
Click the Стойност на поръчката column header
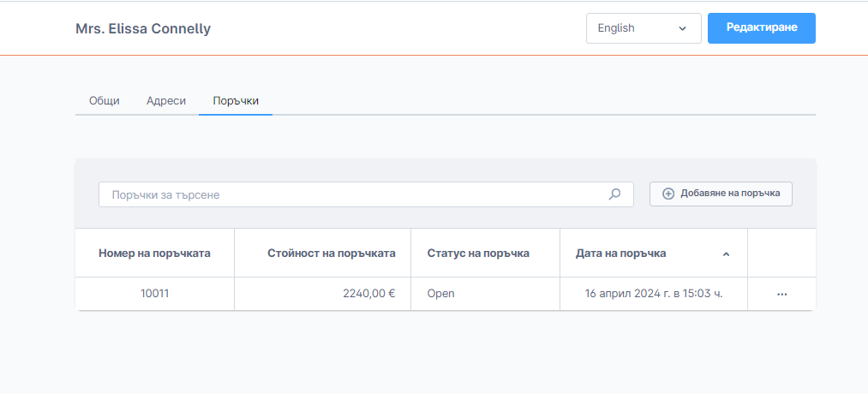click(331, 254)
